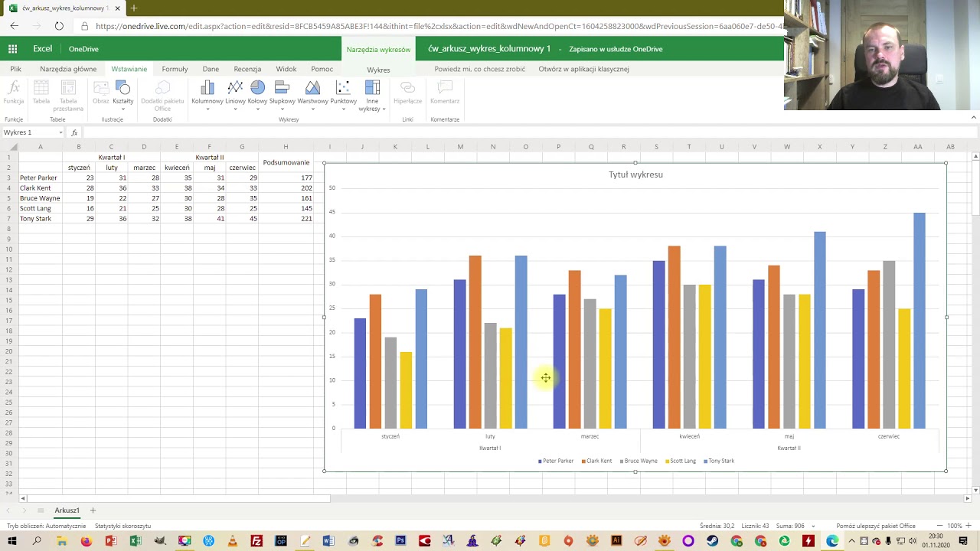Image resolution: width=980 pixels, height=551 pixels.
Task: Click Suma: 906 in status bar
Action: 789,526
